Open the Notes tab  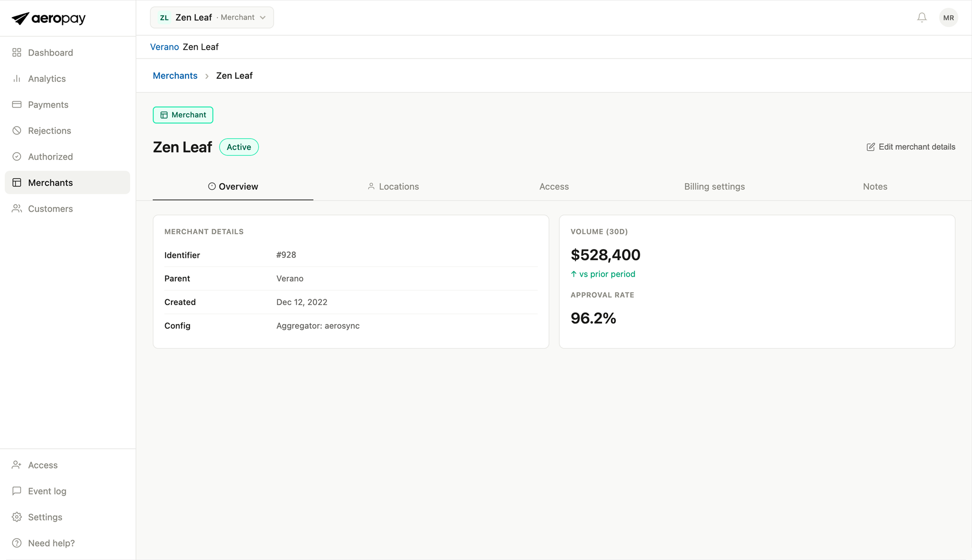[875, 187]
